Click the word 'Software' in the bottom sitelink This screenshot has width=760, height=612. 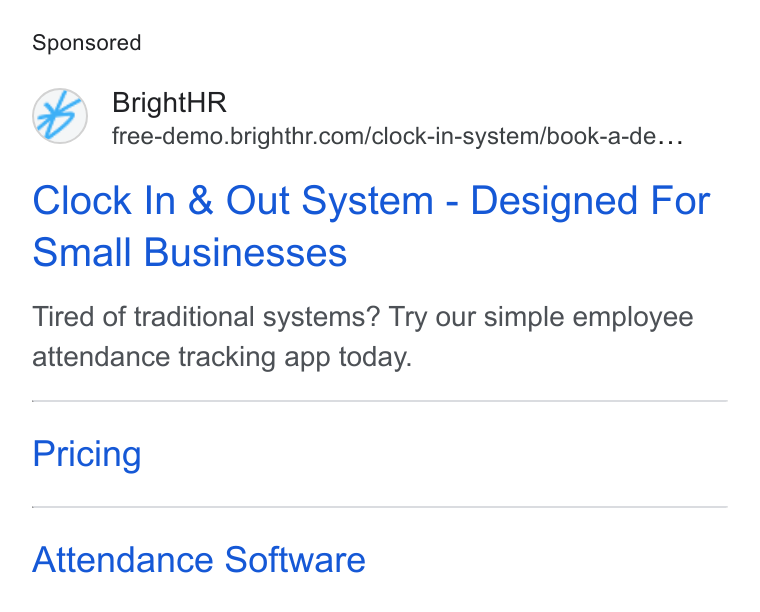click(x=295, y=560)
